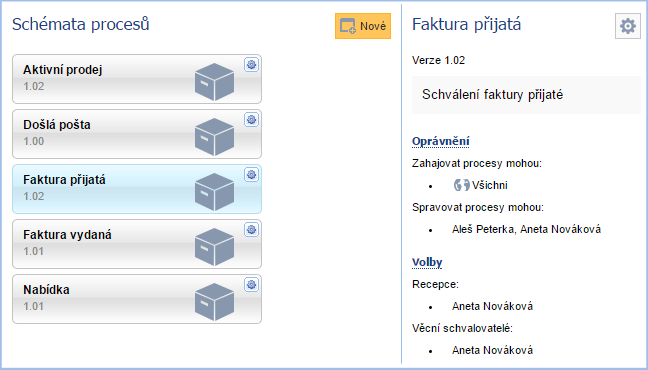Click the box icon on Došlá pošta card
Image resolution: width=648 pixels, height=370 pixels.
coord(214,137)
